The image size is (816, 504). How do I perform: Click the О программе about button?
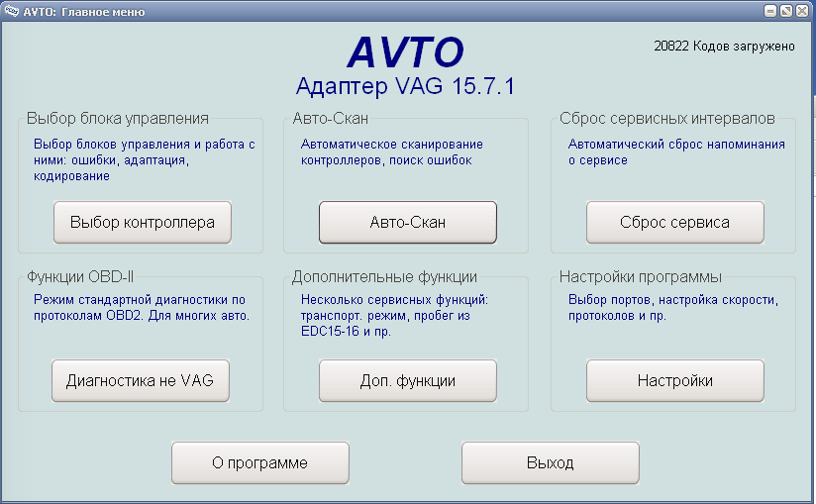pos(259,462)
